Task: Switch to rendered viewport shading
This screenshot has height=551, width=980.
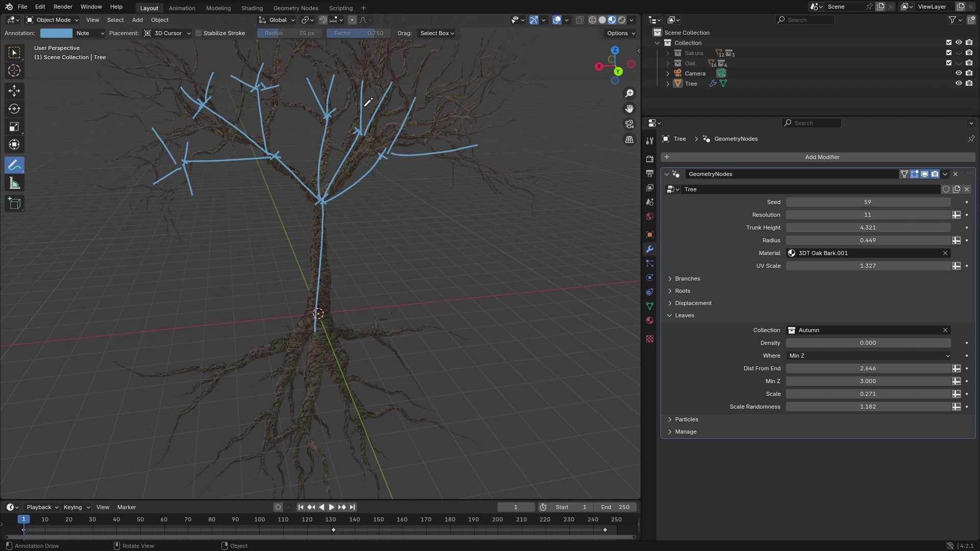Action: 622,20
